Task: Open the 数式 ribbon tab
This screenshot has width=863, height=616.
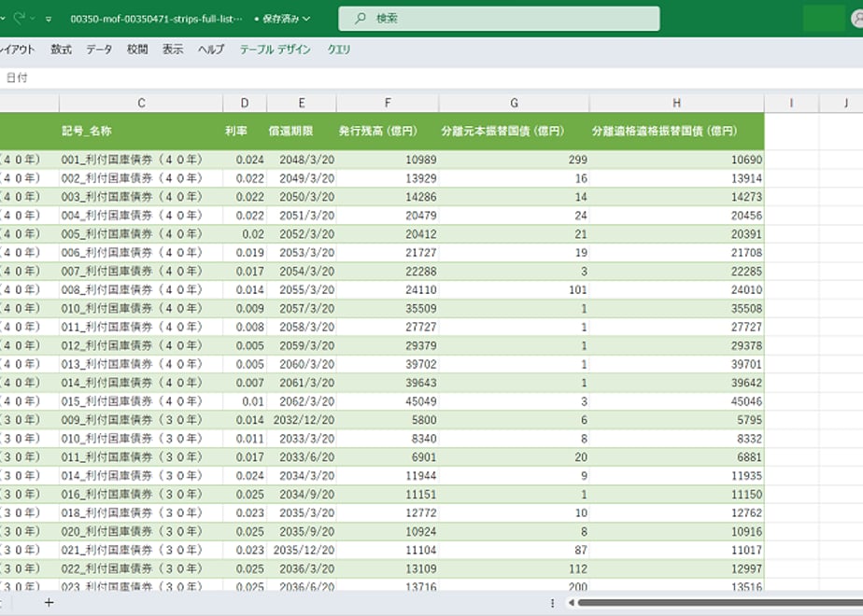Action: coord(61,49)
